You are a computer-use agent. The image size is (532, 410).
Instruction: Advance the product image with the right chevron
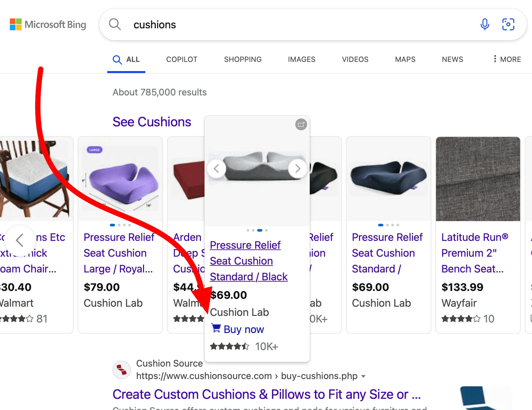click(298, 168)
